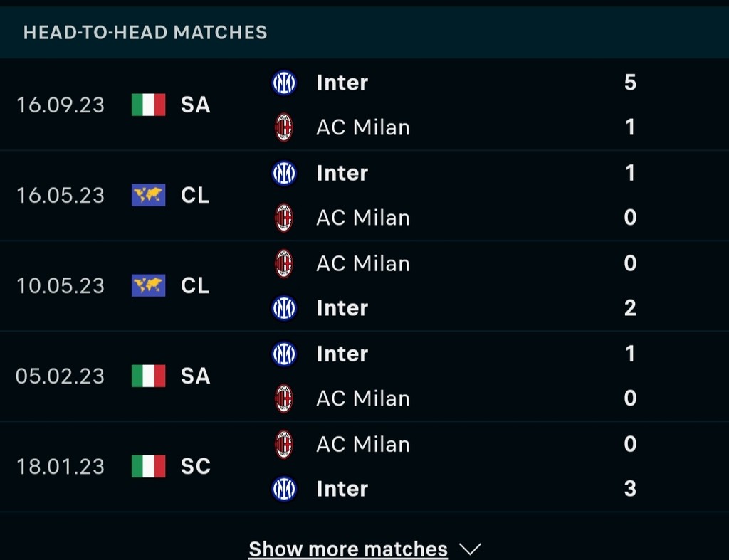The image size is (729, 560).
Task: Click Inter crest in 18.01.23 Super Cup match
Action: click(284, 488)
